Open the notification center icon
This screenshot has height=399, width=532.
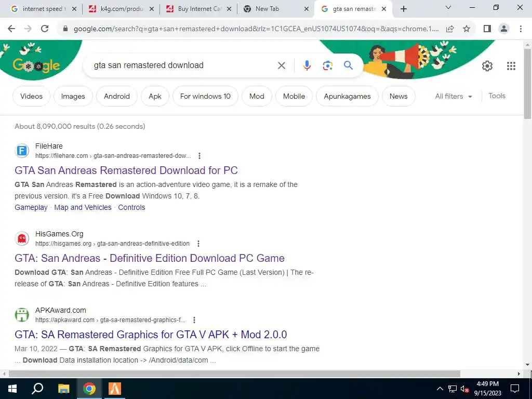click(x=515, y=389)
